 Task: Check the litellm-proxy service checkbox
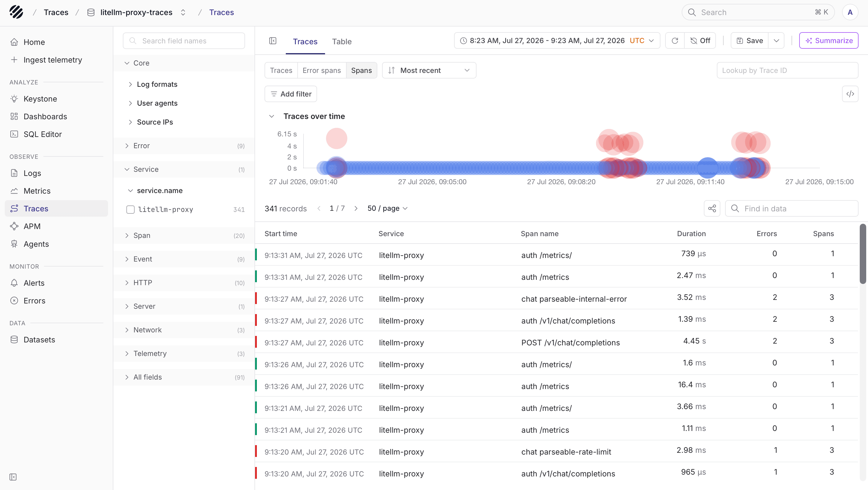tap(130, 209)
